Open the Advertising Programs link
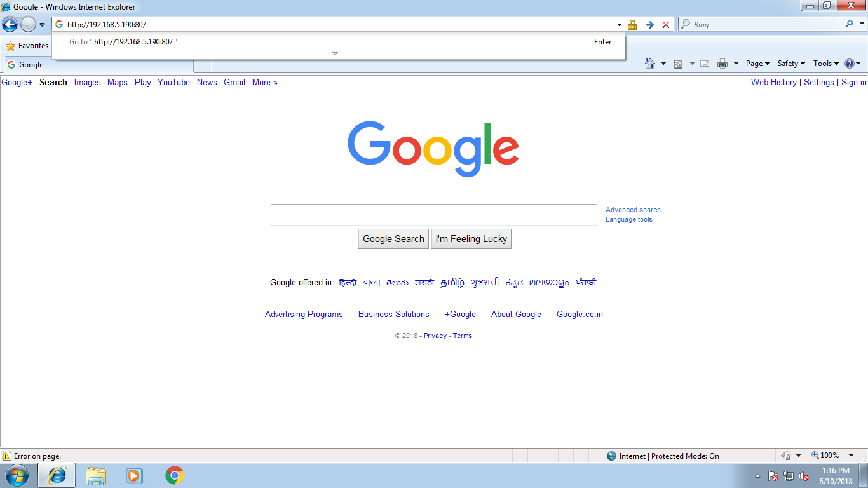868x488 pixels. [x=304, y=314]
